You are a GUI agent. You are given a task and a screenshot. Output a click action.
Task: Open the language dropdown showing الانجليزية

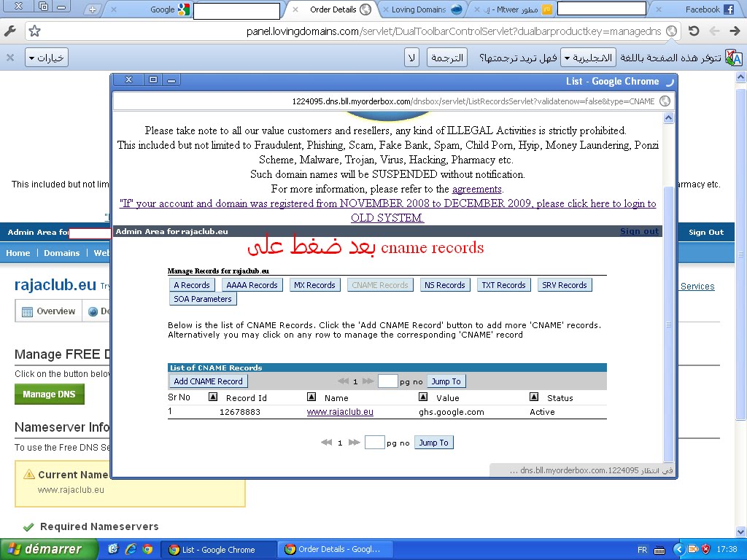[x=589, y=58]
